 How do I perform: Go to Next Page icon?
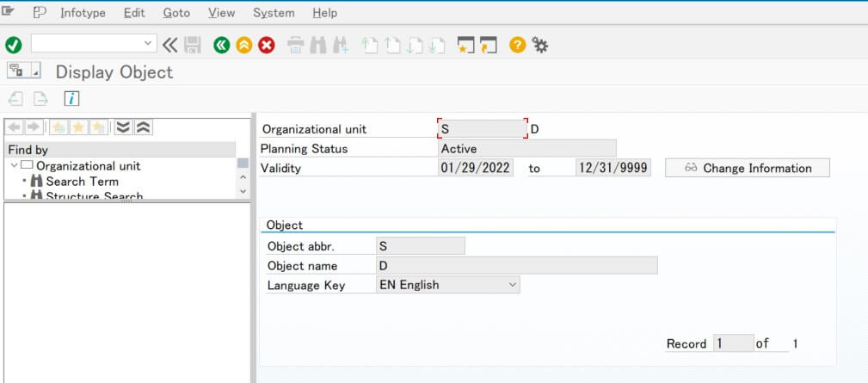414,45
